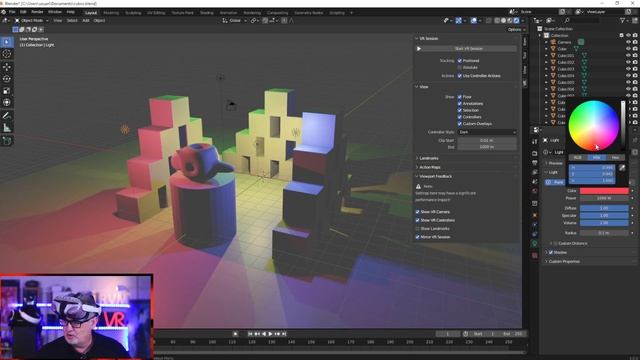
Task: Toggle the viewport overlays icon
Action: [x=473, y=20]
